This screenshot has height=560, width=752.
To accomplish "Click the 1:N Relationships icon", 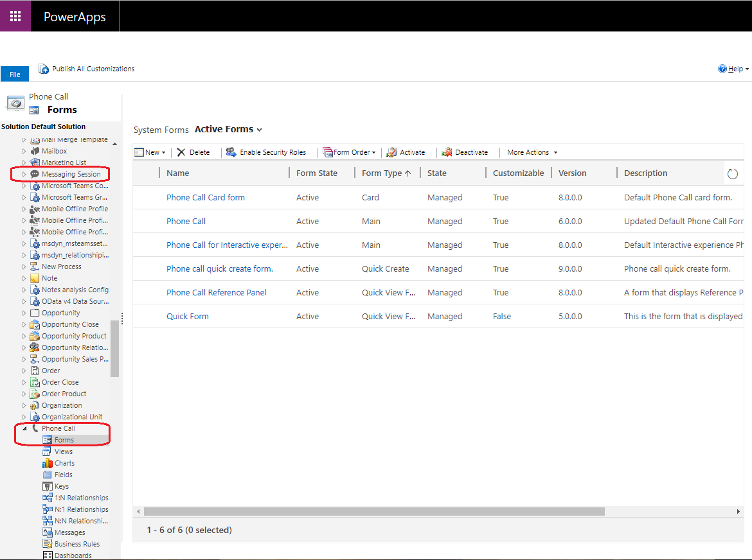I will click(x=47, y=498).
